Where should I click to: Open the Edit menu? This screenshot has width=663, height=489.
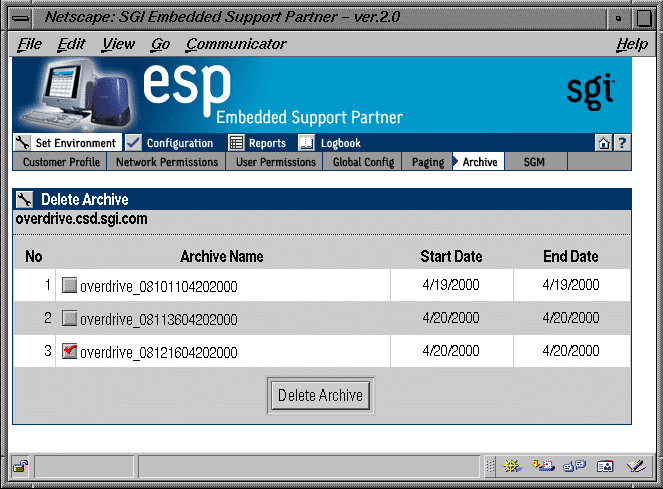tap(71, 44)
